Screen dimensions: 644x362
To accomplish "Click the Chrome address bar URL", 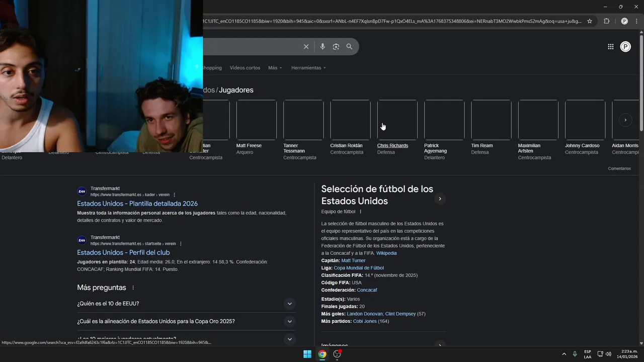I will coord(392,21).
